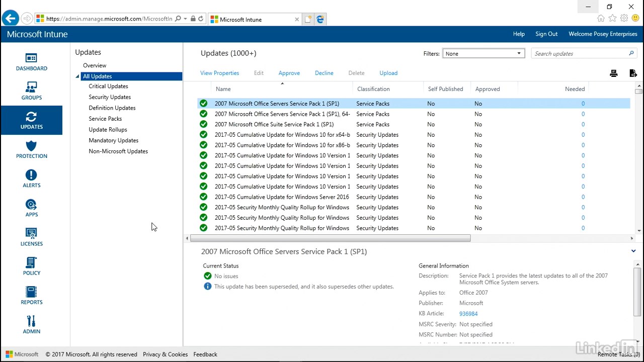Viewport: 644px width, 362px height.
Task: Print the updates list
Action: tap(613, 73)
